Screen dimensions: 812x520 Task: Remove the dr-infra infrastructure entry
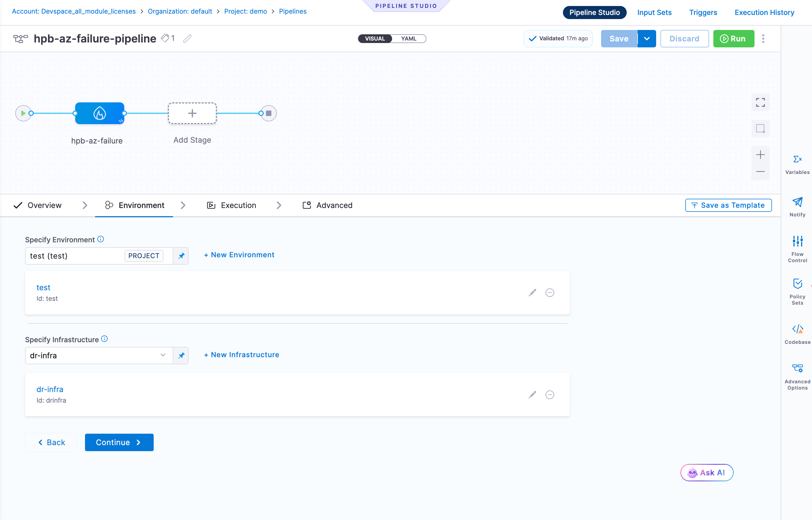click(x=549, y=395)
